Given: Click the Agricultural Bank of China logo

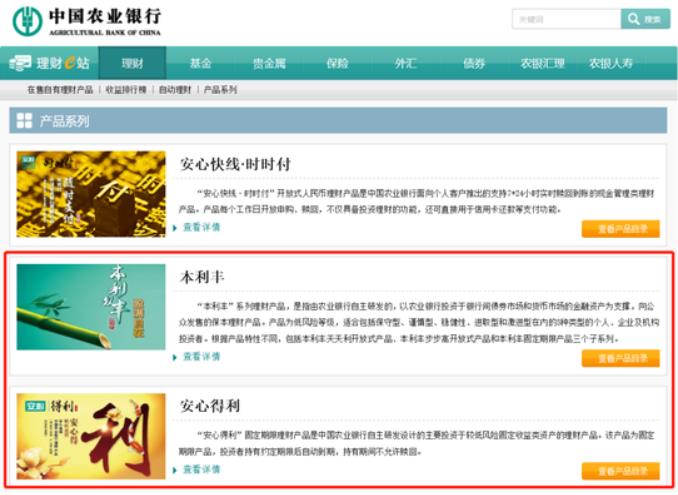Looking at the screenshot, I should 85,21.
